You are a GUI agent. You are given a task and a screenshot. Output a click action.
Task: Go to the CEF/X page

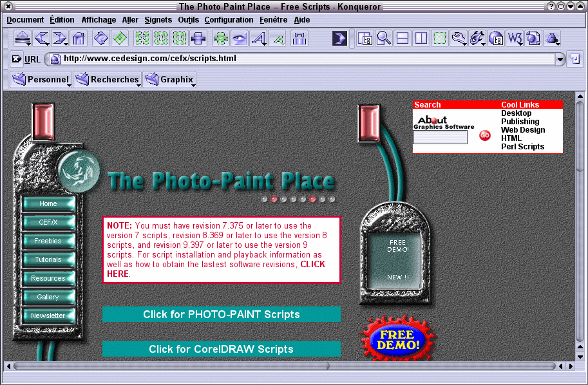click(49, 222)
